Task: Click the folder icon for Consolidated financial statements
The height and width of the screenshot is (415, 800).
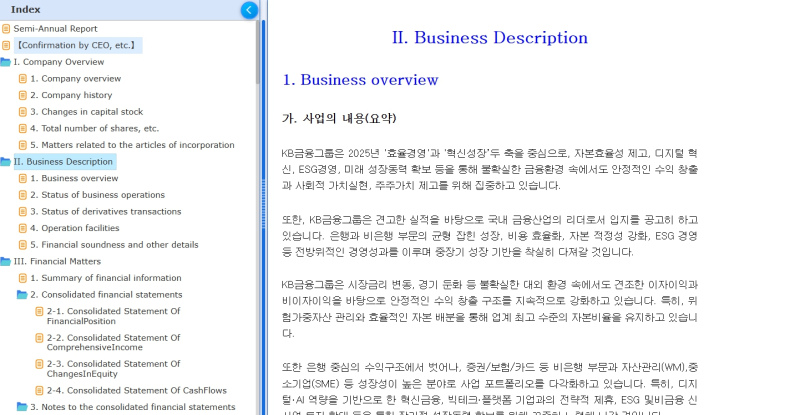Action: pos(22,295)
